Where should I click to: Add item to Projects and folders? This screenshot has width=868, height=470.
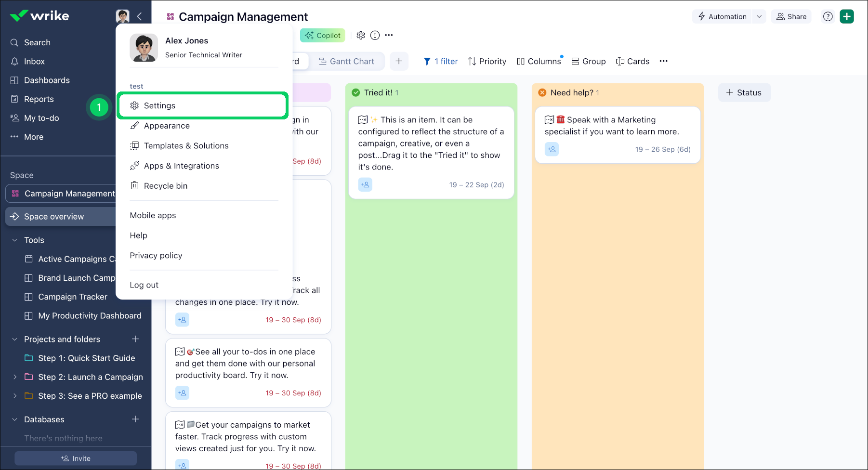135,339
